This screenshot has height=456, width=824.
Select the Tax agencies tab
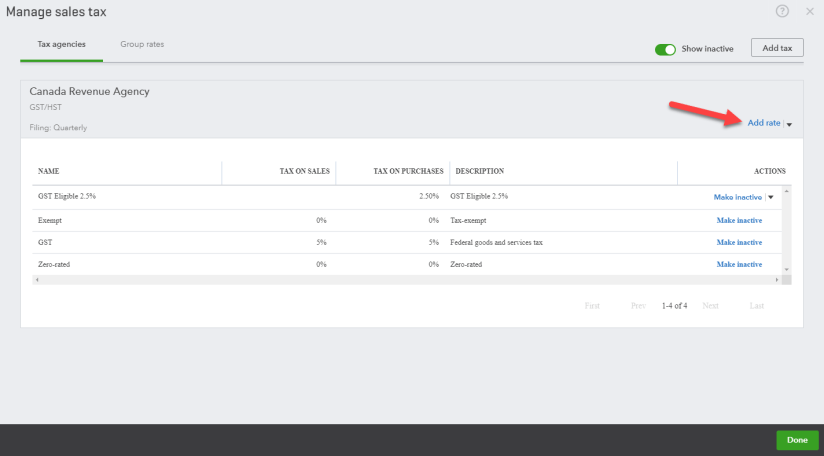(61, 45)
